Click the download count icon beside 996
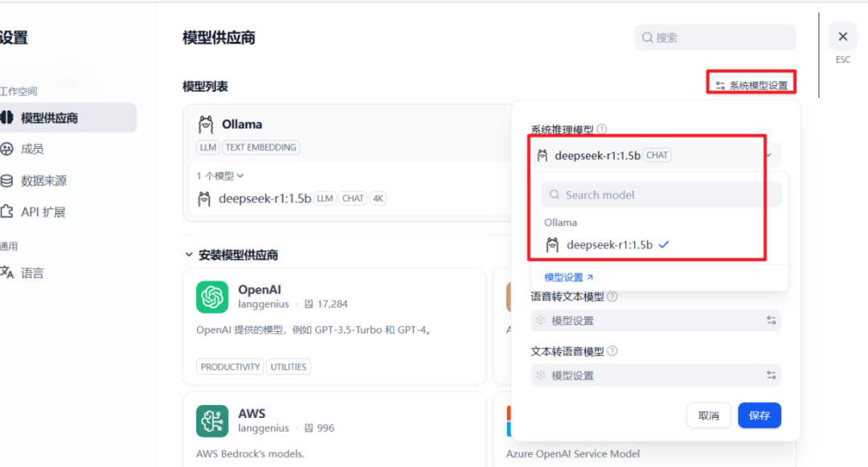 tap(309, 428)
